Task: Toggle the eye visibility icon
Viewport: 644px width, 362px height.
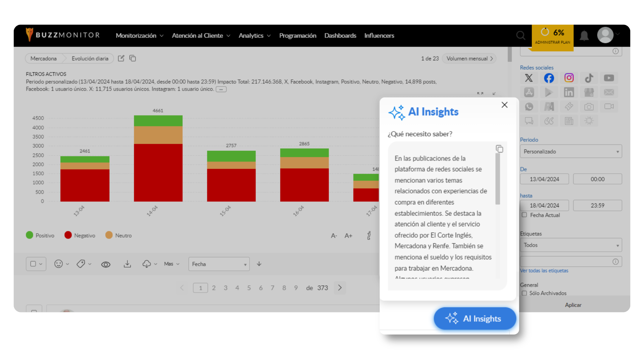Action: (106, 264)
